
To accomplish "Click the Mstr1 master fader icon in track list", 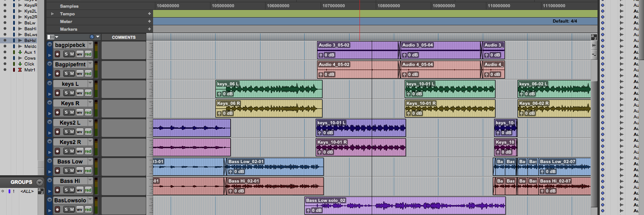I will click(20, 70).
